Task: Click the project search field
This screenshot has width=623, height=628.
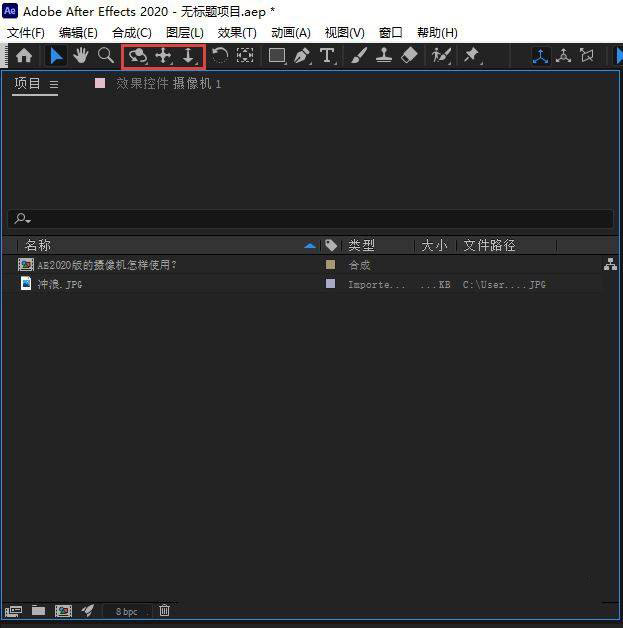Action: click(310, 219)
